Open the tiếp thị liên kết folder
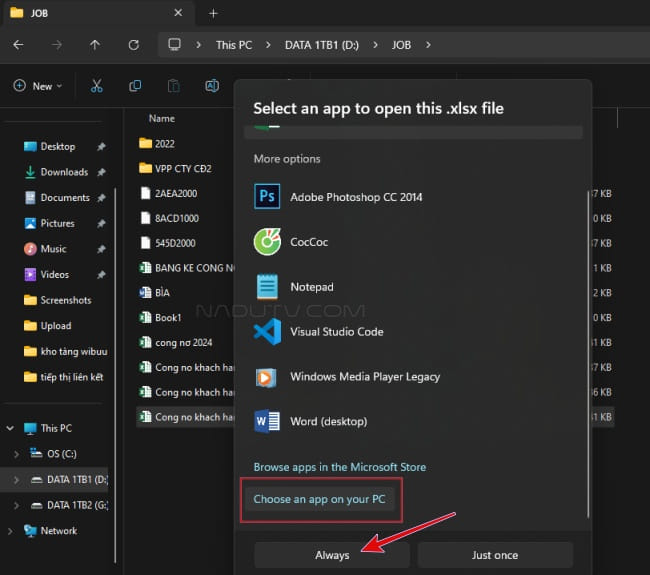 coord(71,377)
